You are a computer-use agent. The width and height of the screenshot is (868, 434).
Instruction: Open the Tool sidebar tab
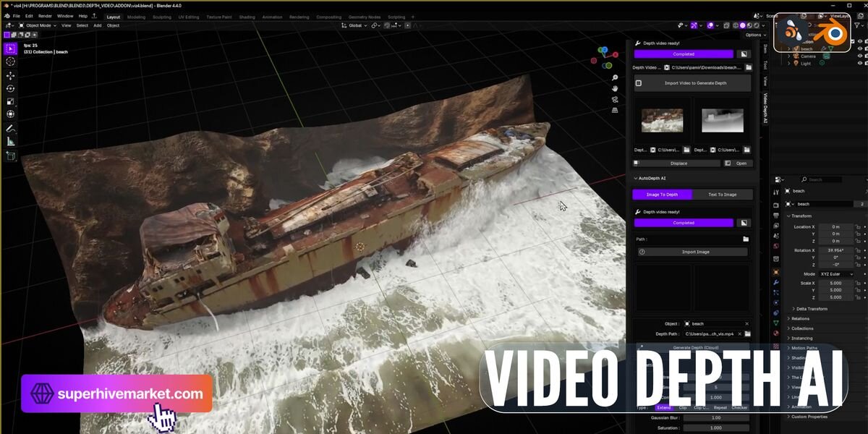point(765,65)
